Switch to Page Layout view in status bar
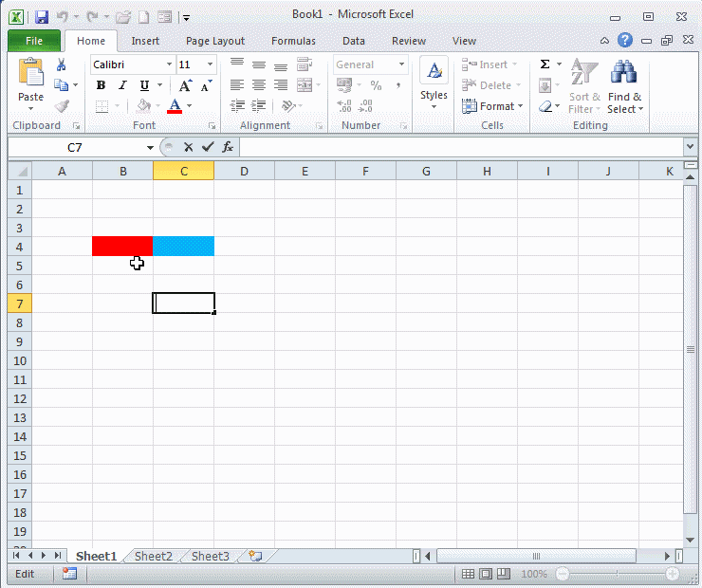Screen dimensions: 702x588 click(x=485, y=574)
